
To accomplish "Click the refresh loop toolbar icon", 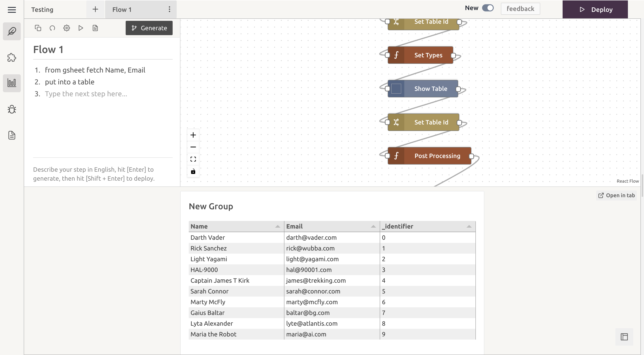I will tap(52, 28).
